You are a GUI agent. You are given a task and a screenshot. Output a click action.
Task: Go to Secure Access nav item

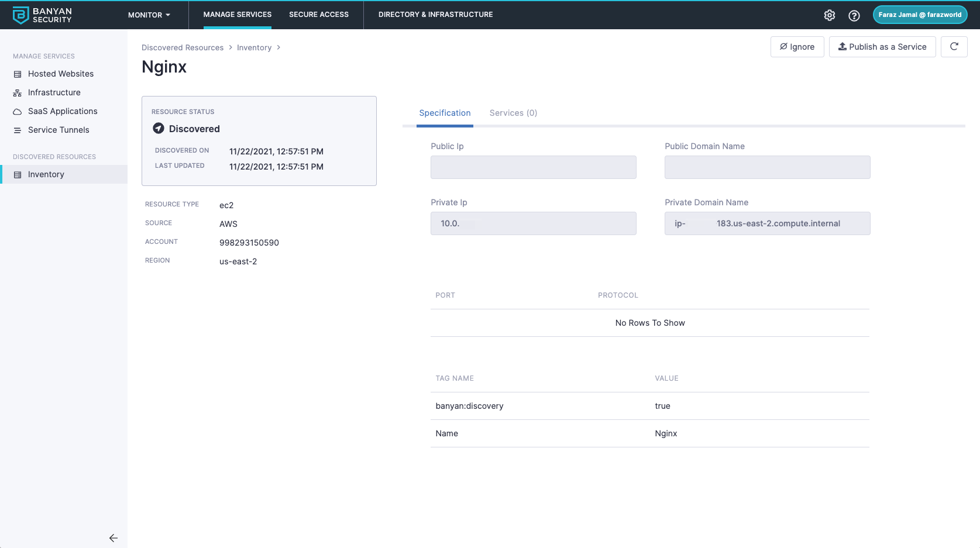pos(319,15)
